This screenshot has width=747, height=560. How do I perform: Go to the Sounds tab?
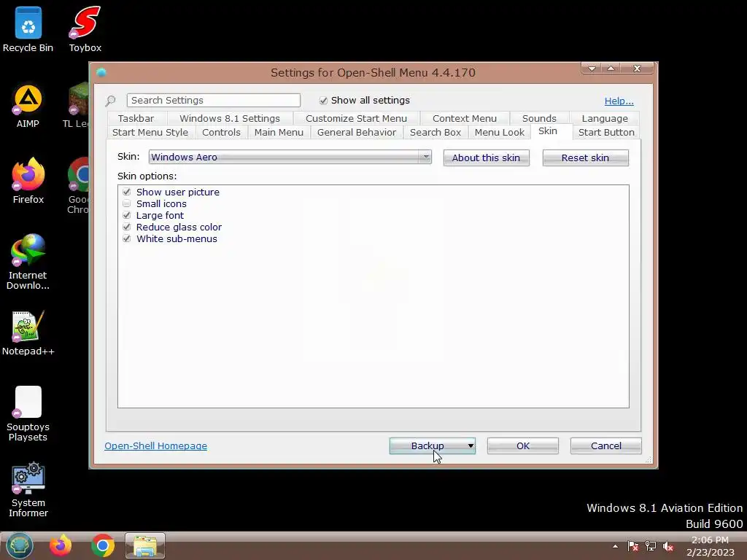(539, 118)
